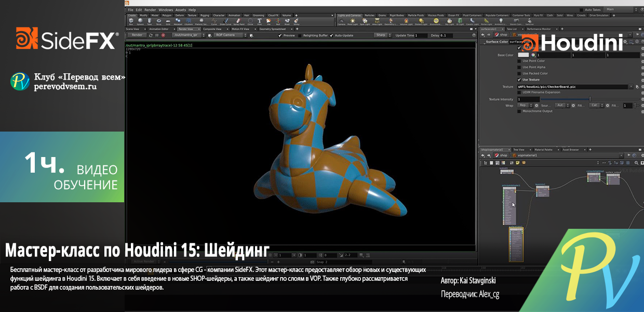The image size is (644, 312).
Task: Add a GI Light from the shelf
Action: pos(460,21)
